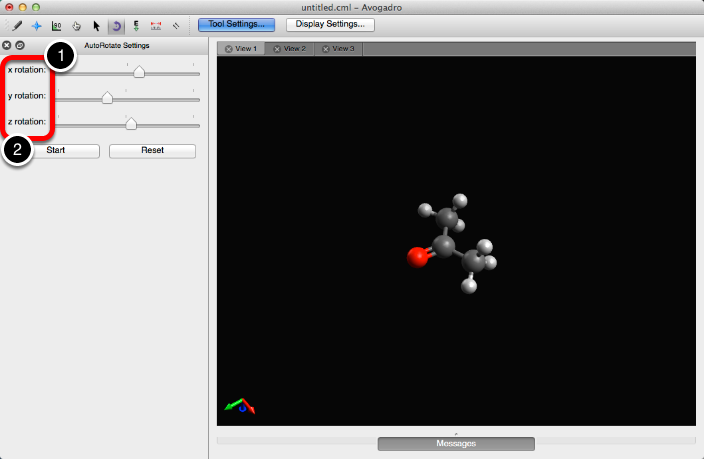Switch to the View 3 tab
This screenshot has height=459, width=704.
tap(339, 48)
